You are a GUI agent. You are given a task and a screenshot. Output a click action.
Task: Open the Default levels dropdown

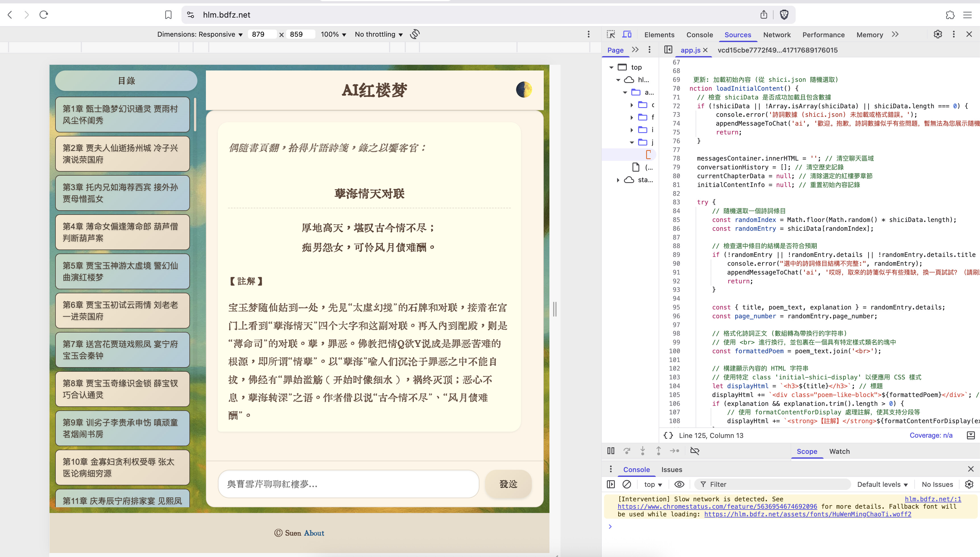point(882,484)
